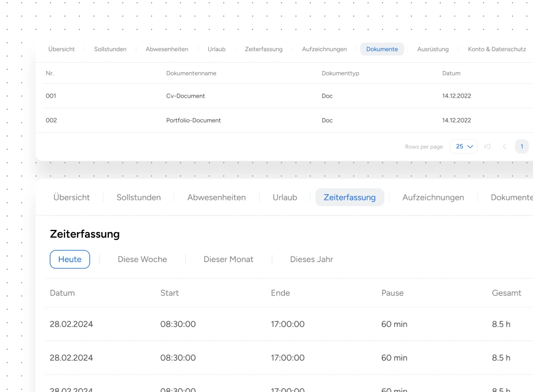Image resolution: width=533 pixels, height=392 pixels.
Task: Show entries for Dieses Jahr
Action: click(x=311, y=259)
